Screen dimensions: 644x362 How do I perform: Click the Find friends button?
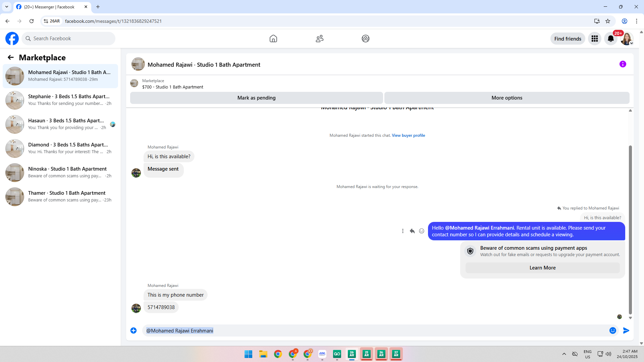tap(568, 39)
